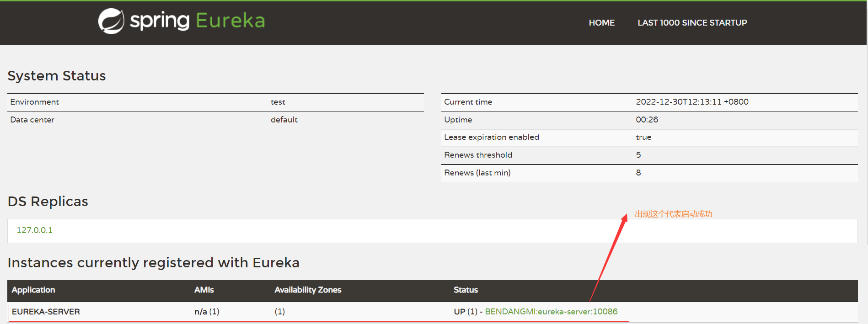Select the UP (1) status text

[x=466, y=312]
